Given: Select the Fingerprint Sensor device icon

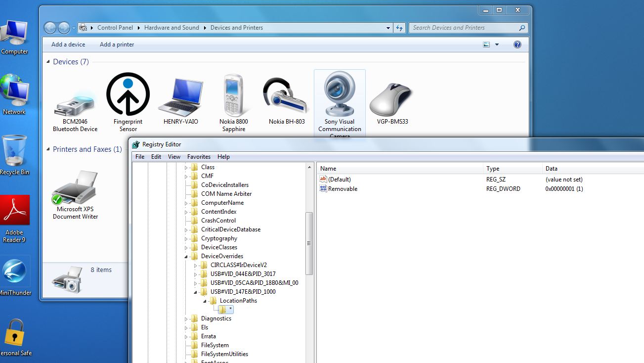Looking at the screenshot, I should pos(128,94).
